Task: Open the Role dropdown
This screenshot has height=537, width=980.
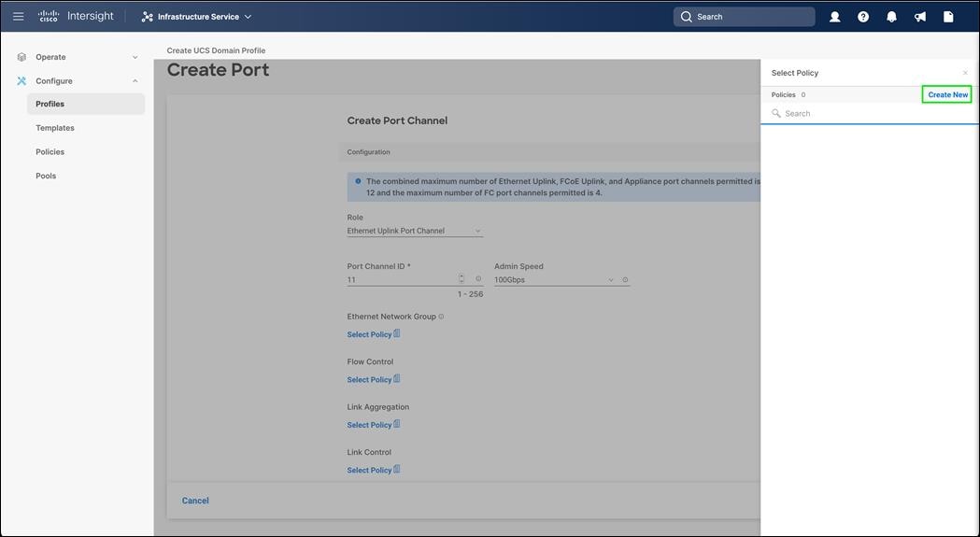Action: tap(415, 231)
